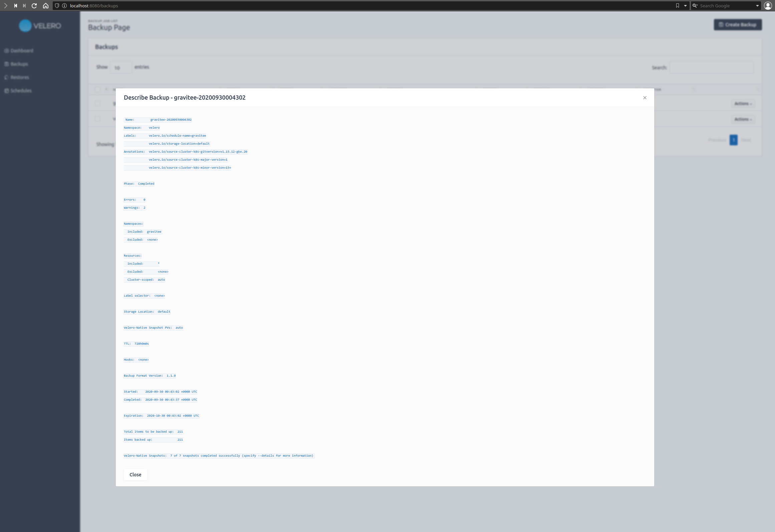Click the browser rewind navigation icon
The height and width of the screenshot is (532, 775).
tap(15, 6)
